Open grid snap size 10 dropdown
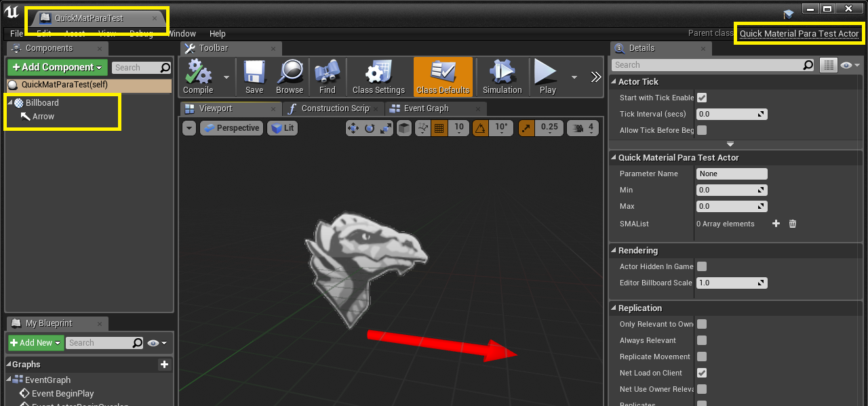This screenshot has height=406, width=868. click(459, 127)
